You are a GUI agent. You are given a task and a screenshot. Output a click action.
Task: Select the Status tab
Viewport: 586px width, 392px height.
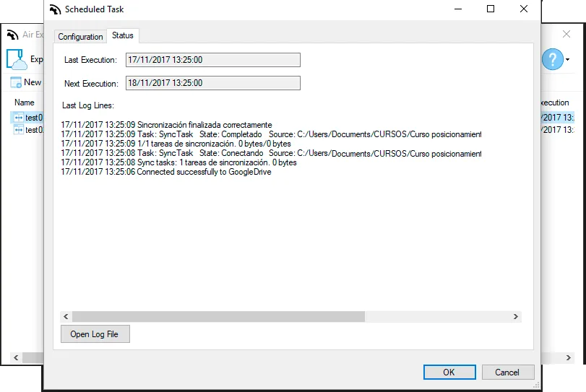(123, 35)
